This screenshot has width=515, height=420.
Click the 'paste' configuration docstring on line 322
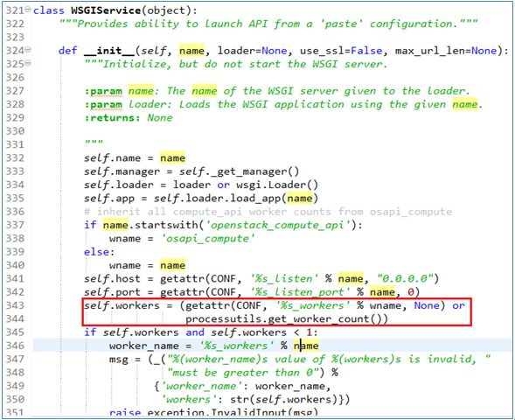(268, 24)
